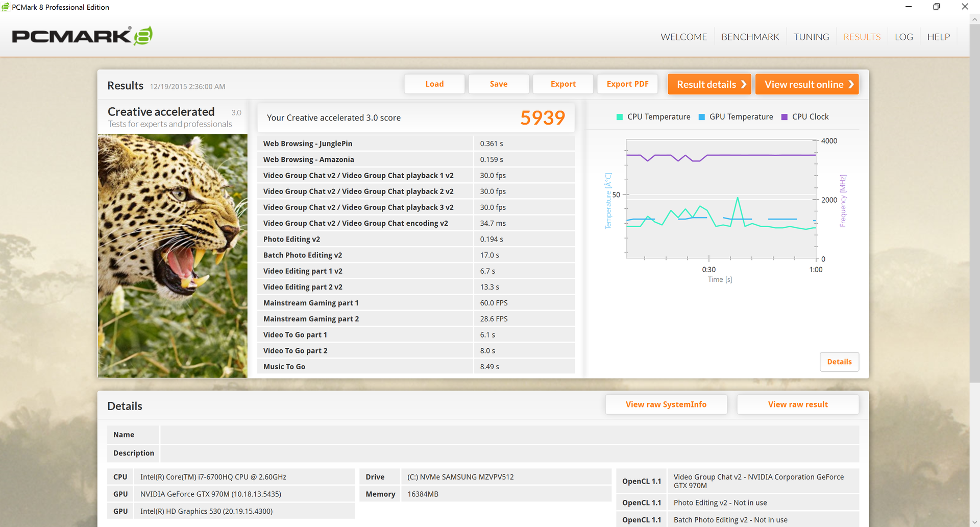The height and width of the screenshot is (527, 980).
Task: Click the NVIDIA GeForce GTX 970M GPU value
Action: (x=211, y=494)
